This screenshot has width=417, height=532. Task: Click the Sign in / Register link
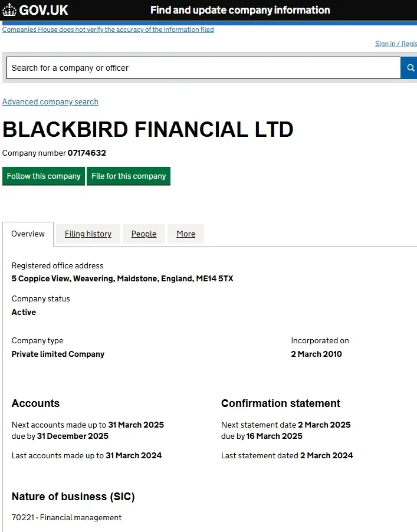(x=396, y=44)
